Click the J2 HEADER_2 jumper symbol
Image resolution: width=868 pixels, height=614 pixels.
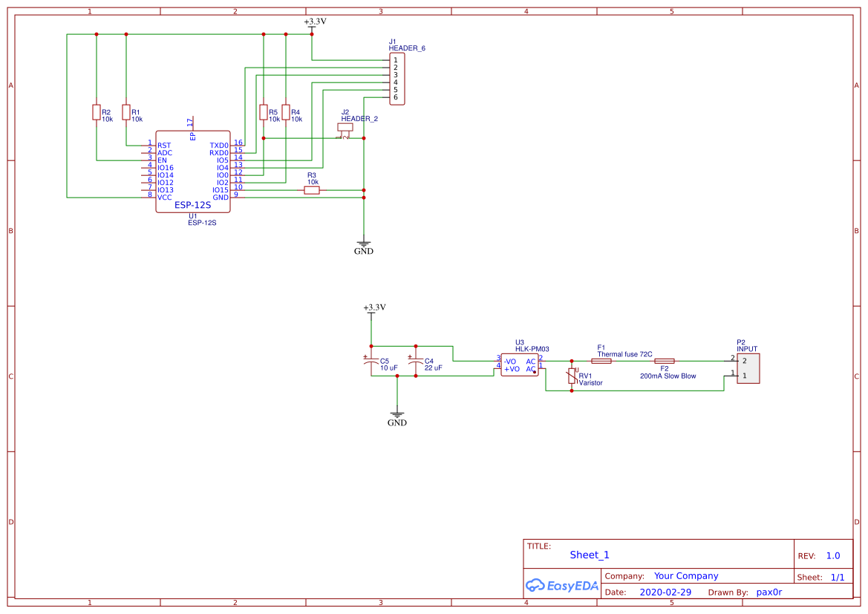click(345, 128)
